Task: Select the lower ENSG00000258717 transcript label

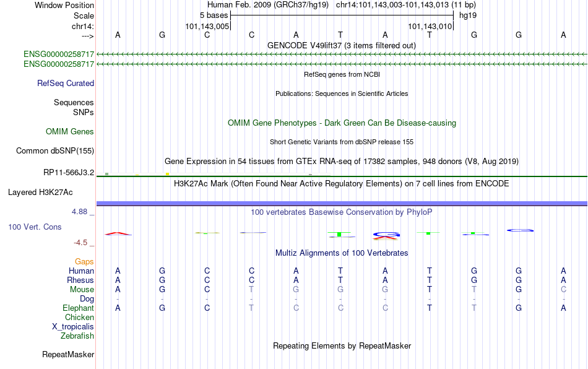Action: point(59,64)
